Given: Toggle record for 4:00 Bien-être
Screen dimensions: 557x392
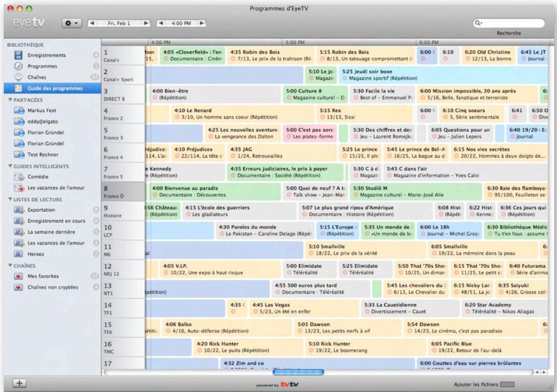Looking at the screenshot, I should tap(155, 98).
